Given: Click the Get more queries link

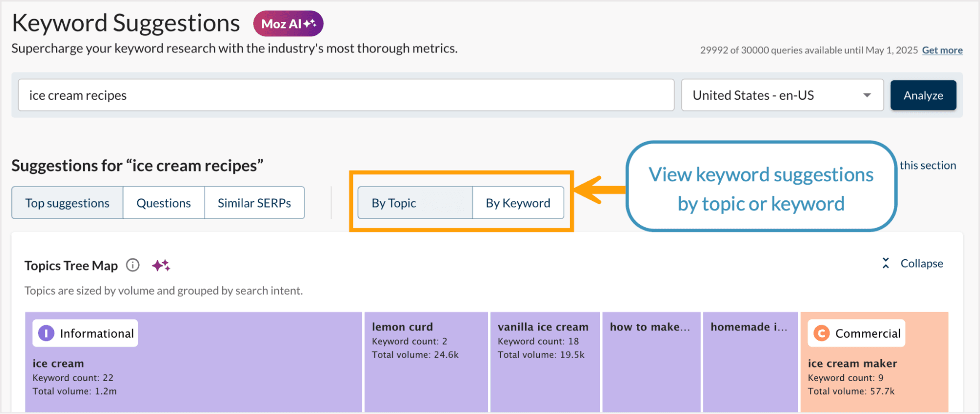Looking at the screenshot, I should click(942, 50).
